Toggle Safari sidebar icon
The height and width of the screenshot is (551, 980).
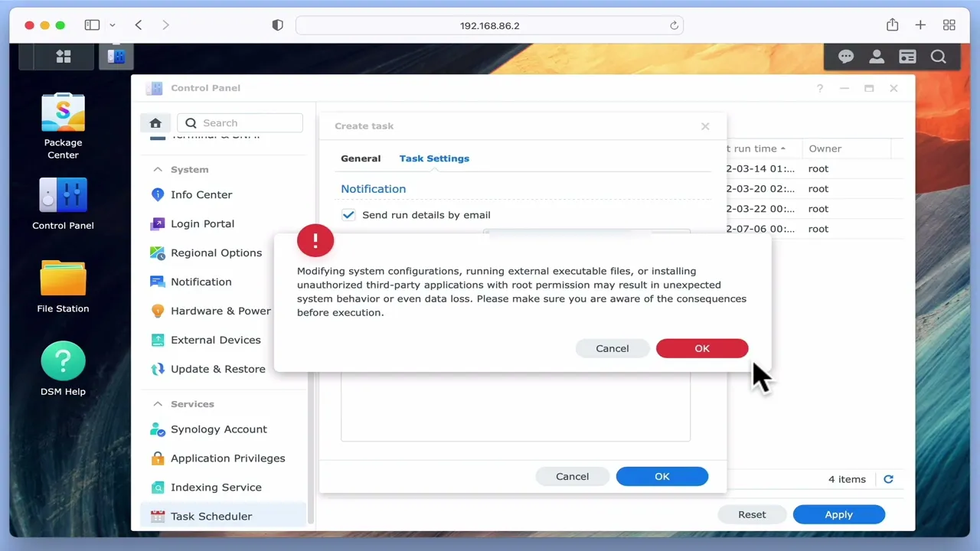tap(92, 25)
